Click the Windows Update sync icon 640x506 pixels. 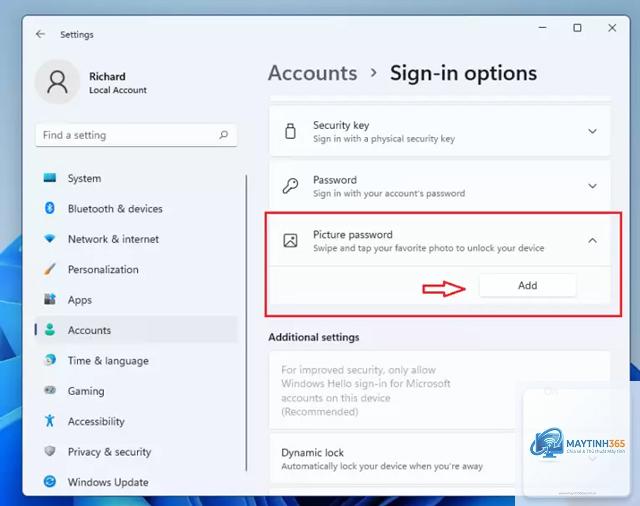pyautogui.click(x=50, y=482)
